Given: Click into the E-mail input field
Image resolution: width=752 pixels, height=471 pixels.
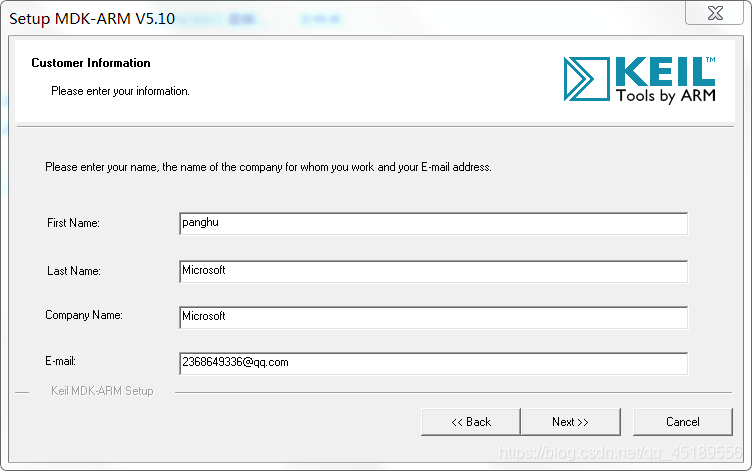Looking at the screenshot, I should click(434, 364).
